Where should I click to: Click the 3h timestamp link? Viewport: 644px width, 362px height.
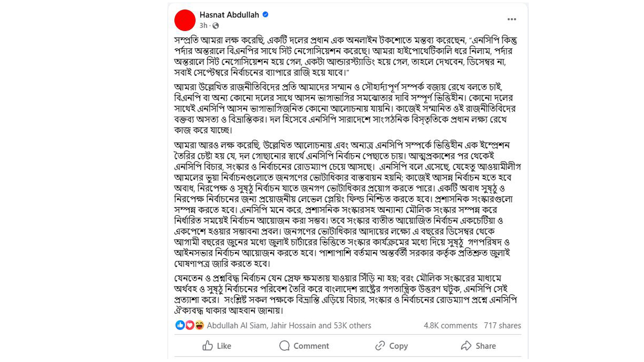pos(203,25)
